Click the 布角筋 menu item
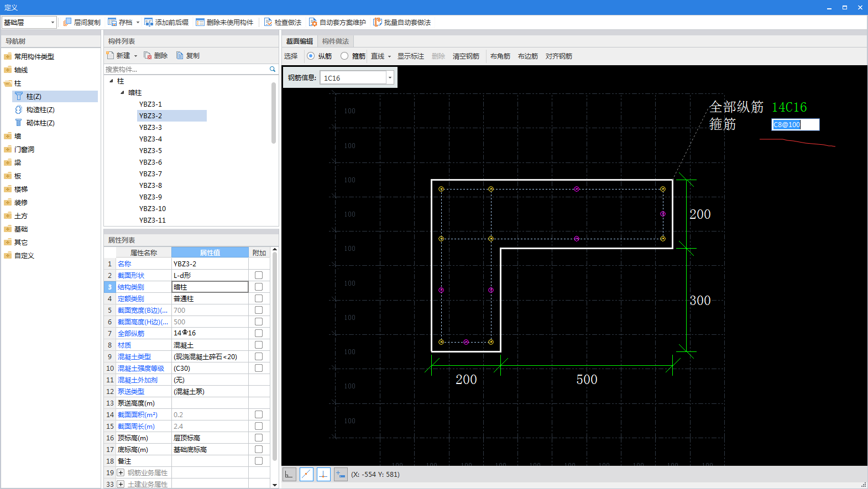 tap(500, 56)
